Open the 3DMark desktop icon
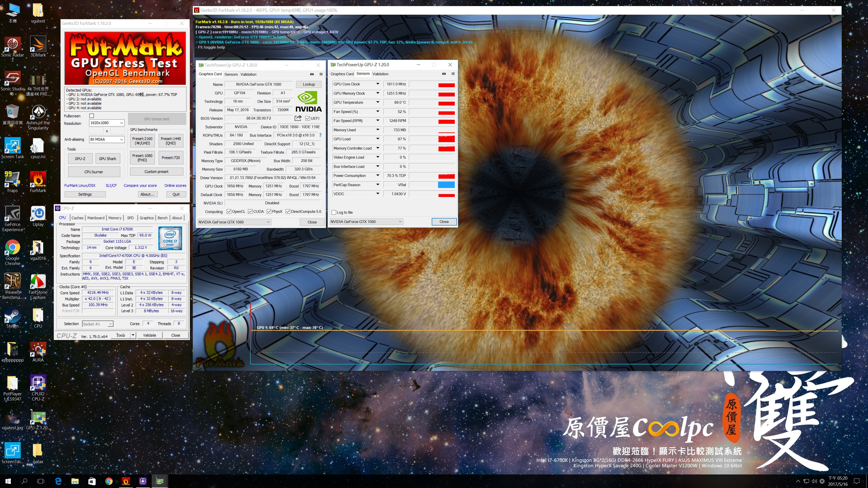 (38, 47)
